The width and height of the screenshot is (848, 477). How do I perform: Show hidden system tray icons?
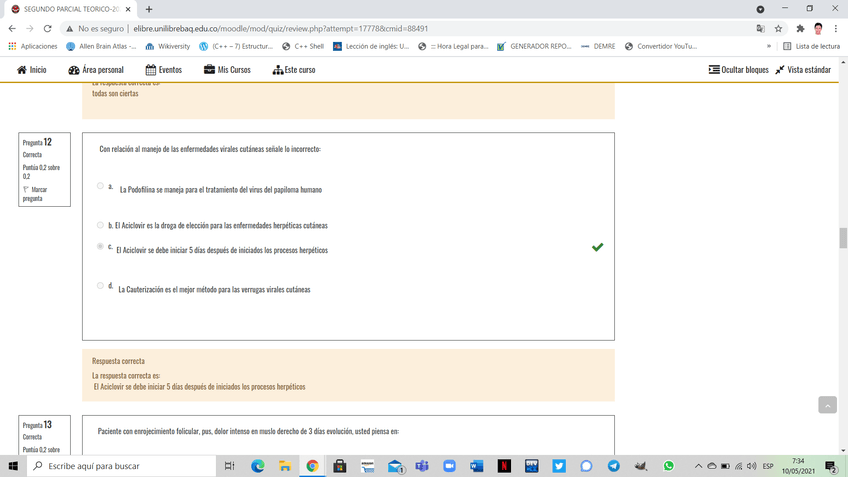(x=698, y=466)
